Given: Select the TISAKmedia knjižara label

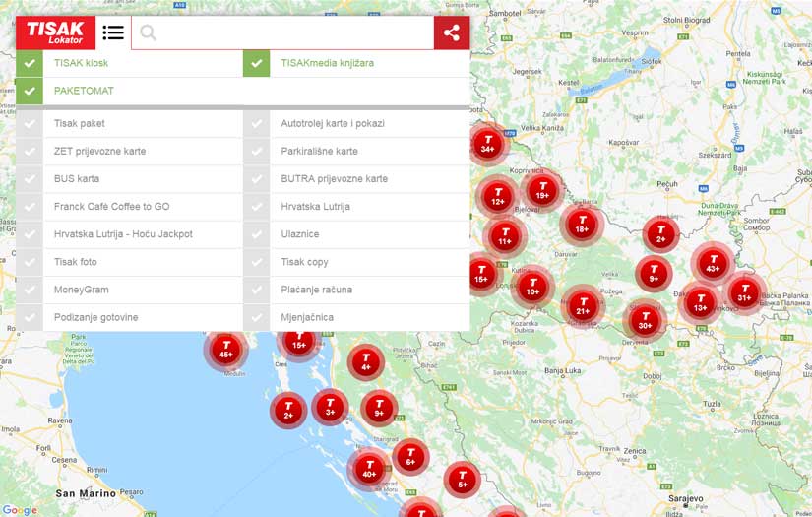Looking at the screenshot, I should (x=328, y=63).
